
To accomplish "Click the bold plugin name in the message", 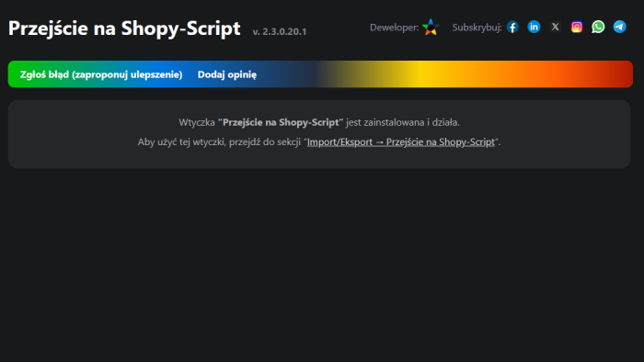I will (281, 122).
